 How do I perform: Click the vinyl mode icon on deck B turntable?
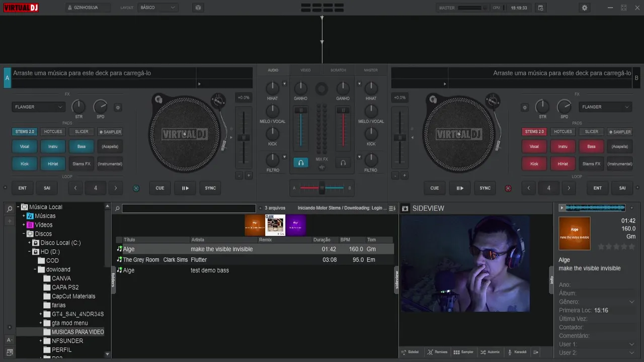(x=433, y=99)
